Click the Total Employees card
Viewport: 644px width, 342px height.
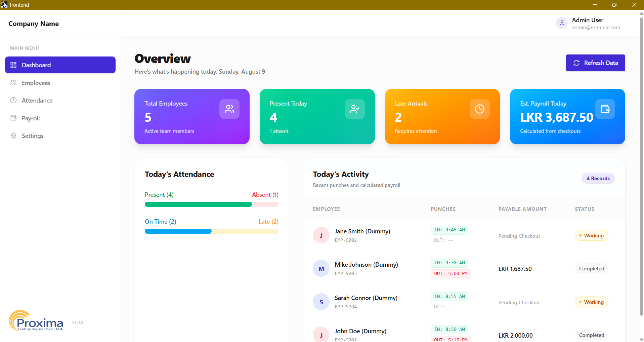pyautogui.click(x=192, y=116)
